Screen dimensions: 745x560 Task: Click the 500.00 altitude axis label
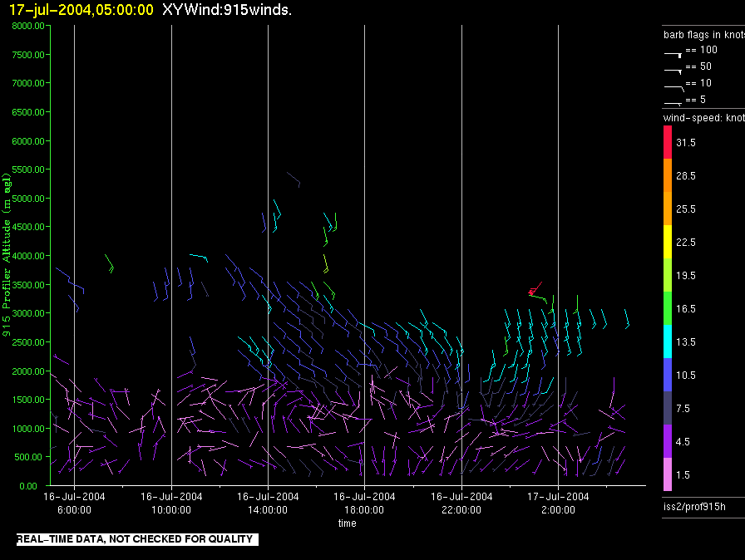[28, 457]
